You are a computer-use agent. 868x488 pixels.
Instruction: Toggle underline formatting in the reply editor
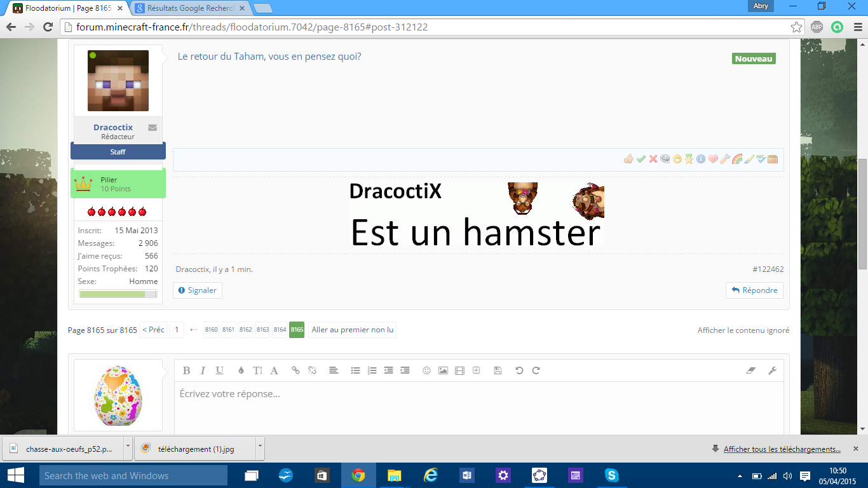click(219, 370)
